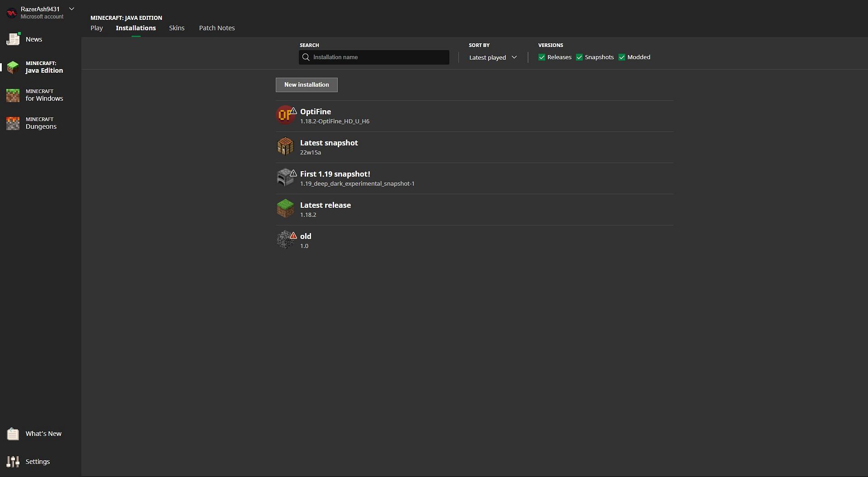Image resolution: width=868 pixels, height=477 pixels.
Task: Click the New installation button
Action: coord(307,85)
